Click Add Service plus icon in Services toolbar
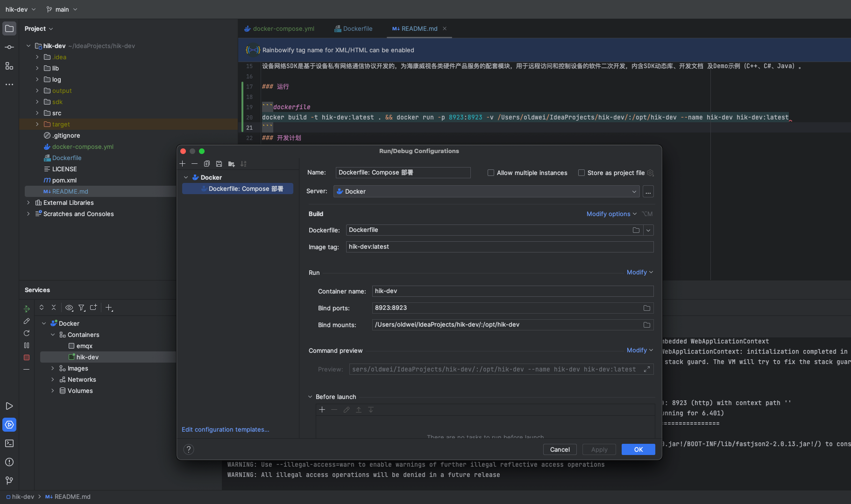This screenshot has height=504, width=851. 109,308
